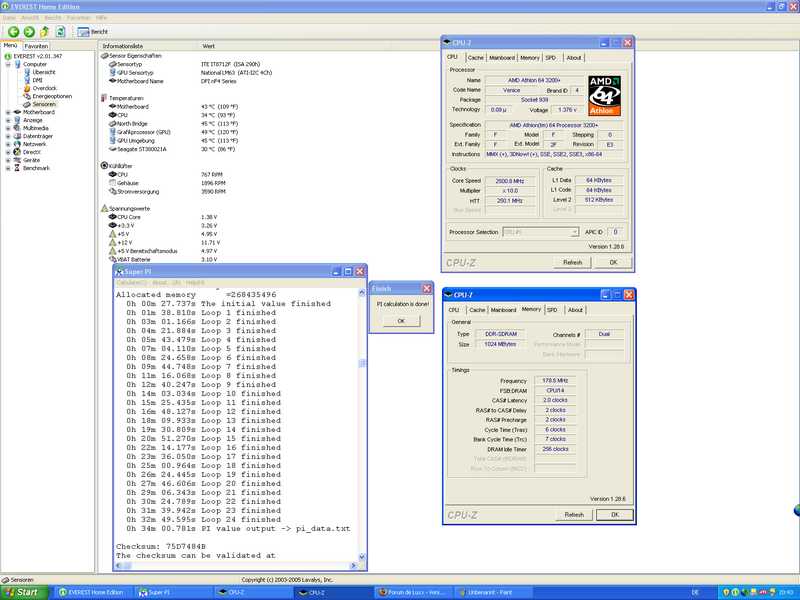Open the Overclock tree item
The height and width of the screenshot is (600, 800).
click(x=40, y=88)
